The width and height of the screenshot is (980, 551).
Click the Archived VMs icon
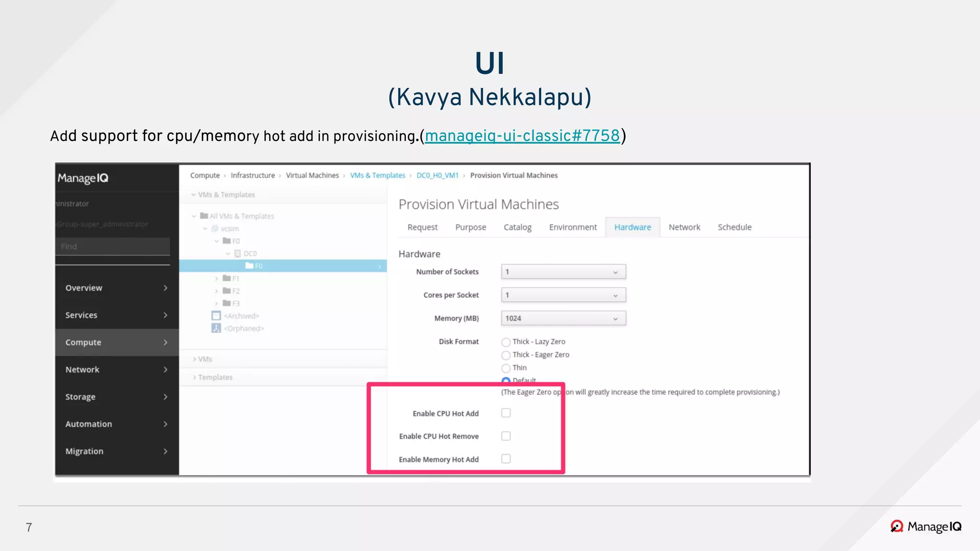[x=216, y=316]
